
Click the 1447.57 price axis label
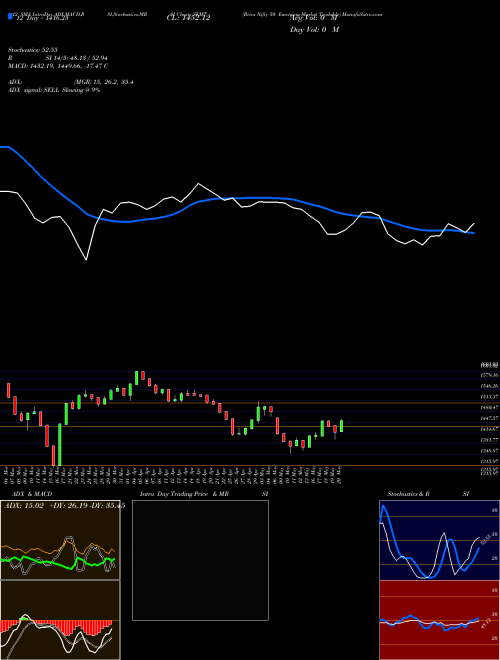(490, 418)
